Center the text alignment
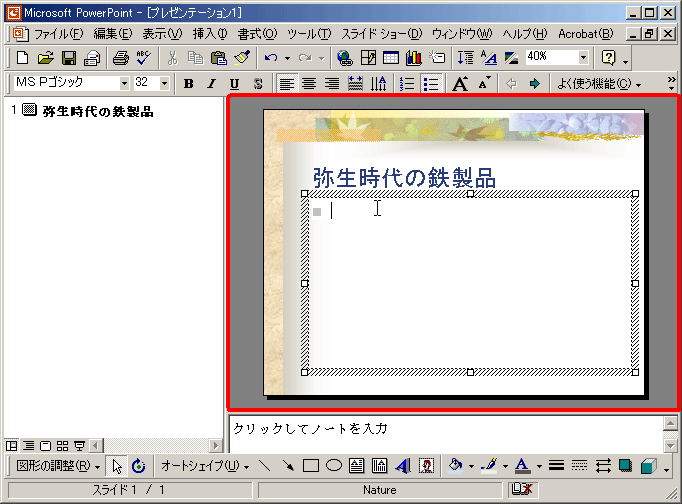 [309, 83]
